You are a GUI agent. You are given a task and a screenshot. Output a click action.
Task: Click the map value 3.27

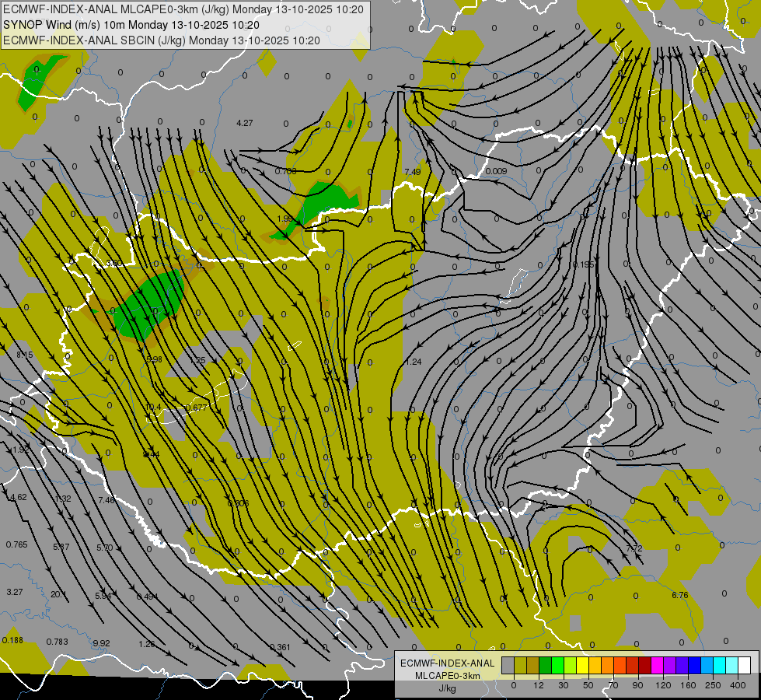coord(15,592)
